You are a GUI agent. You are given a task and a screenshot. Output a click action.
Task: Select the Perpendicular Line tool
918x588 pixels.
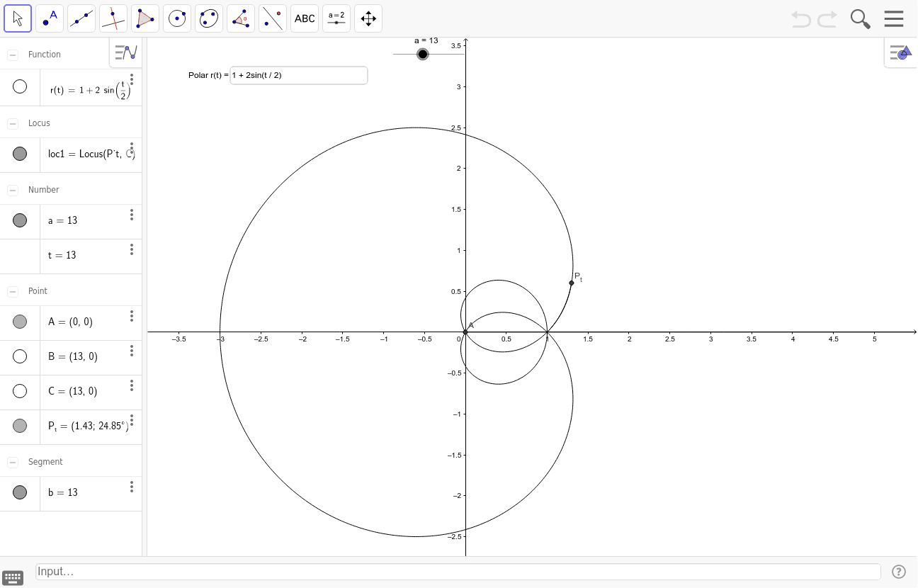(x=113, y=18)
